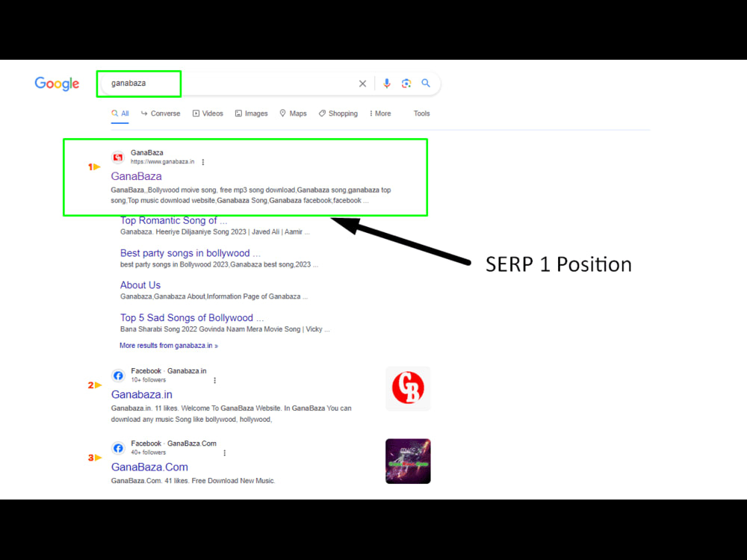Viewport: 747px width, 560px height.
Task: Open three-dot options for ganabaza.in result
Action: [x=203, y=162]
